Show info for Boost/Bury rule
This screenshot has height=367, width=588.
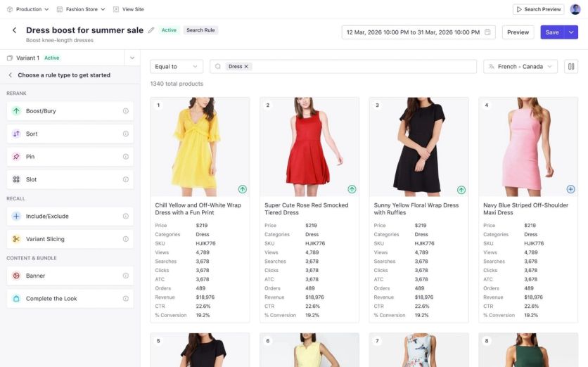[x=126, y=111]
